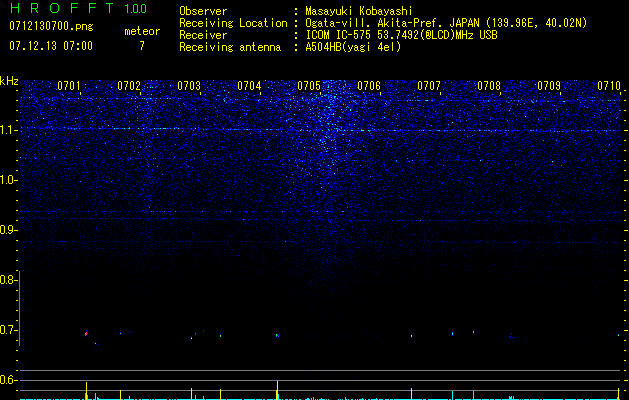Click the Ogata-vill. Akita-Pref. JAPAN location text

pos(446,23)
